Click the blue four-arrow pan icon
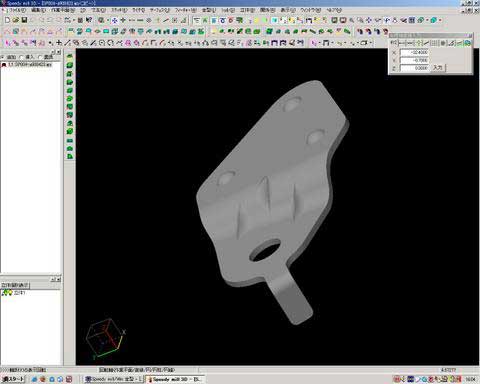 click(x=114, y=20)
